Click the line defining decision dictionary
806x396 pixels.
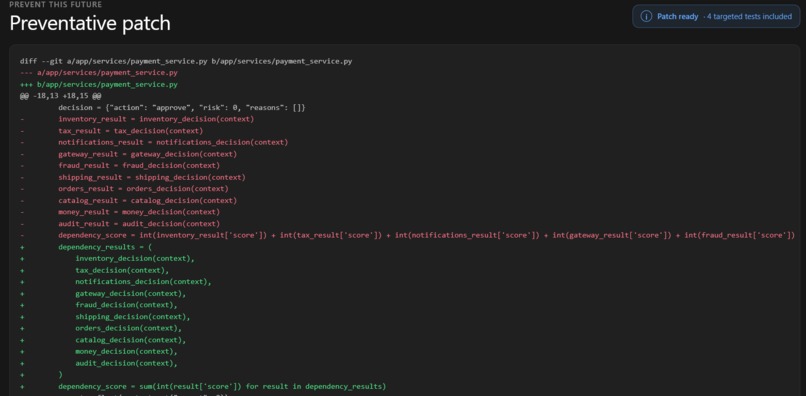[182, 107]
